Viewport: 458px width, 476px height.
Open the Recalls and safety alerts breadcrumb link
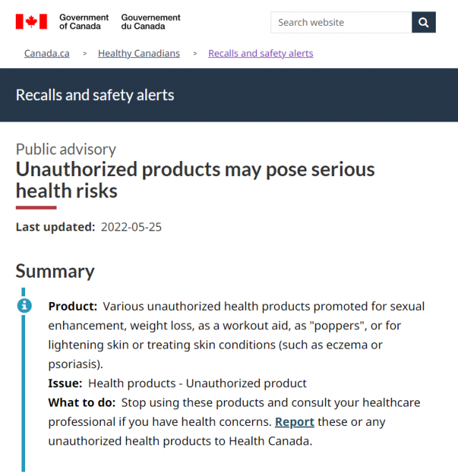260,54
